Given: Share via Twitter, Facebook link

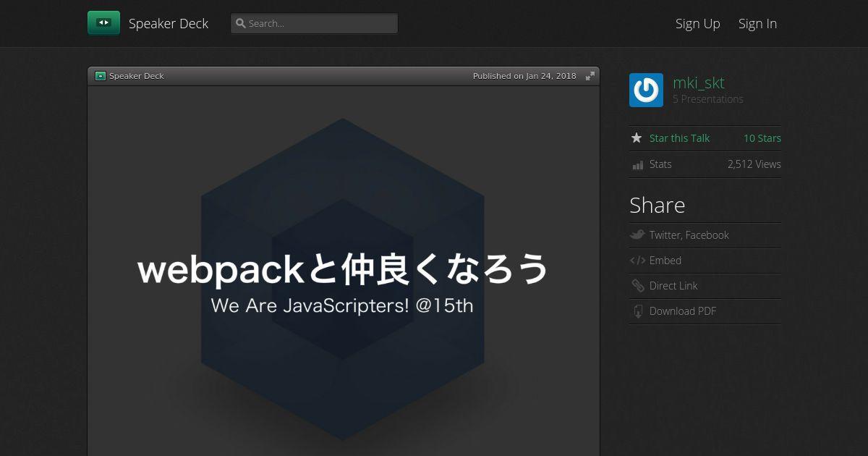Looking at the screenshot, I should point(689,235).
